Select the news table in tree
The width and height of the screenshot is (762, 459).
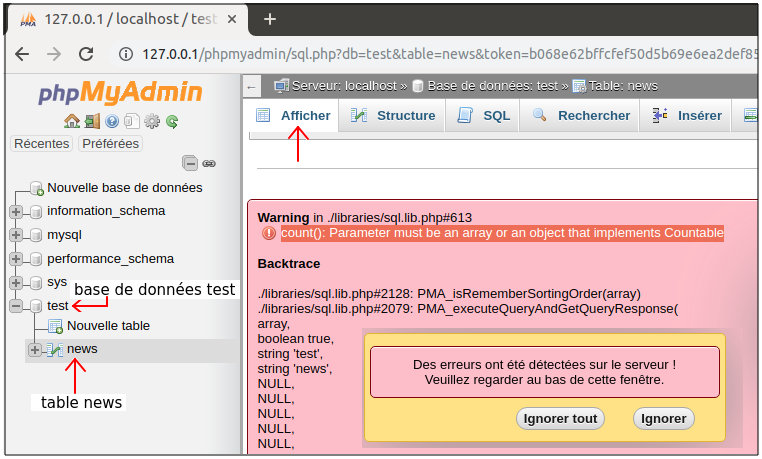[x=82, y=349]
